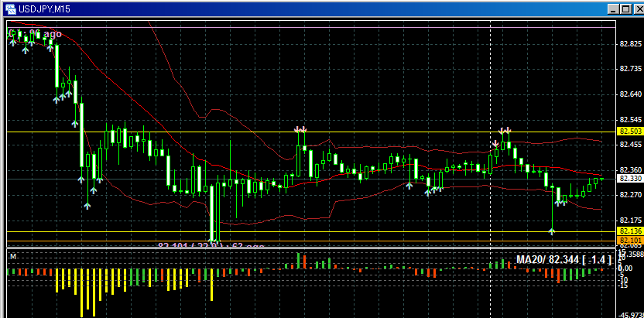Click the blue arrow under the first steep drop candle
The height and width of the screenshot is (318, 644).
(x=56, y=97)
